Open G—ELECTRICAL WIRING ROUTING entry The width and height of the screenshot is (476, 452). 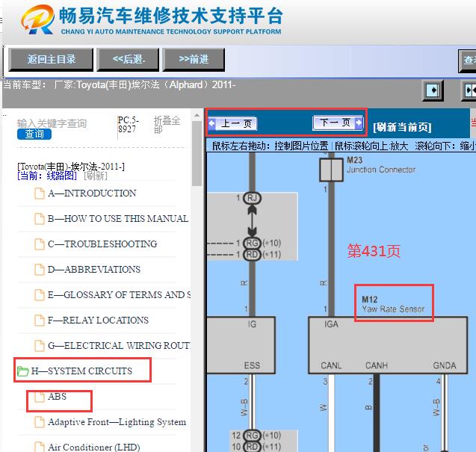pos(120,346)
